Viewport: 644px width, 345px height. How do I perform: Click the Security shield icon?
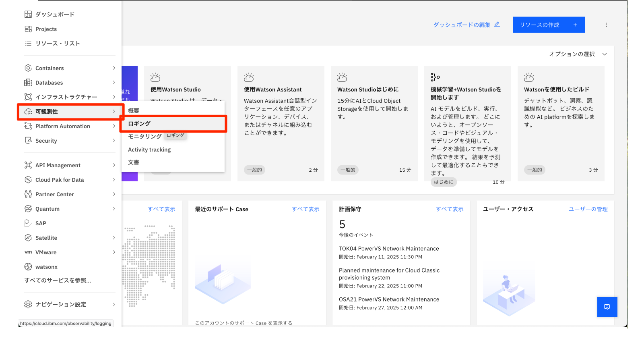tap(28, 141)
